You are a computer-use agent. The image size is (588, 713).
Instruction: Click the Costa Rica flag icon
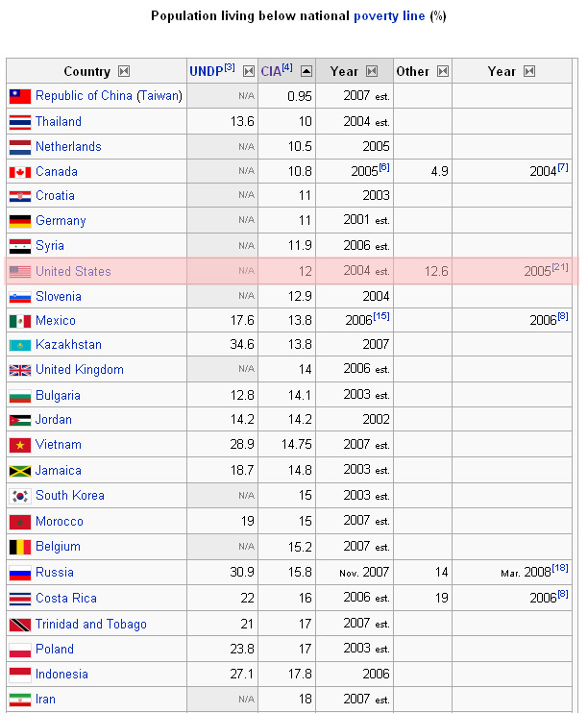pos(20,599)
